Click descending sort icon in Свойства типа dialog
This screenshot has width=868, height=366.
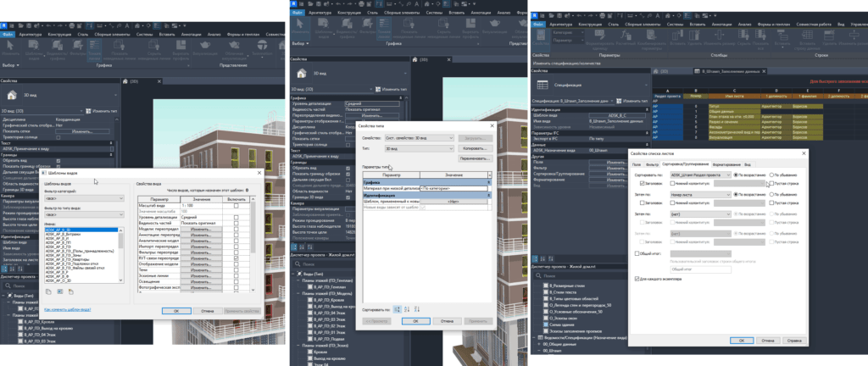[x=417, y=309]
